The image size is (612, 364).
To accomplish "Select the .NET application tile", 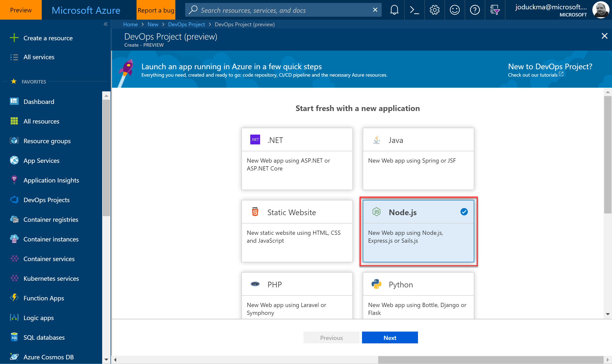I will coord(297,158).
